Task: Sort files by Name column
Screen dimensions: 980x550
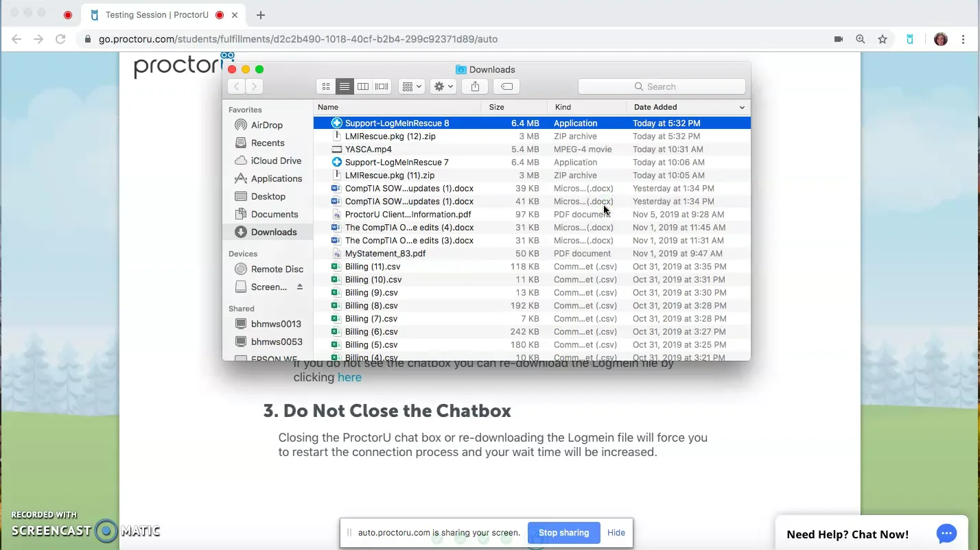Action: pos(397,107)
